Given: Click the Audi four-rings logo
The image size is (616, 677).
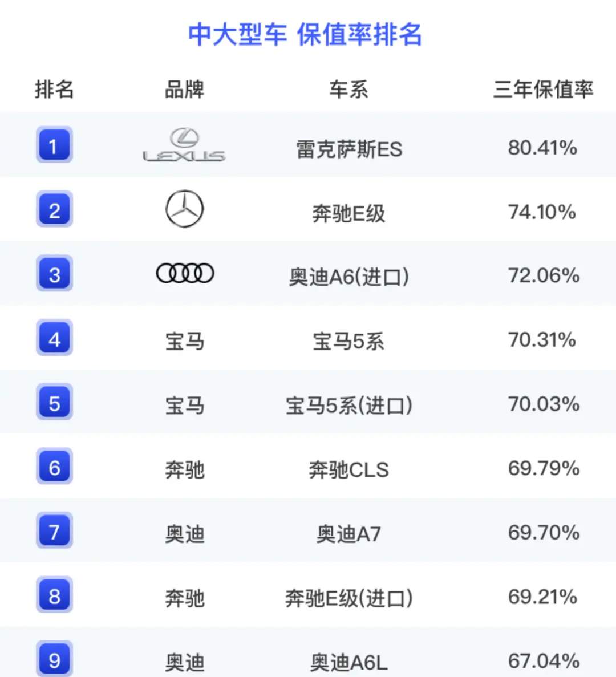Looking at the screenshot, I should (x=185, y=273).
